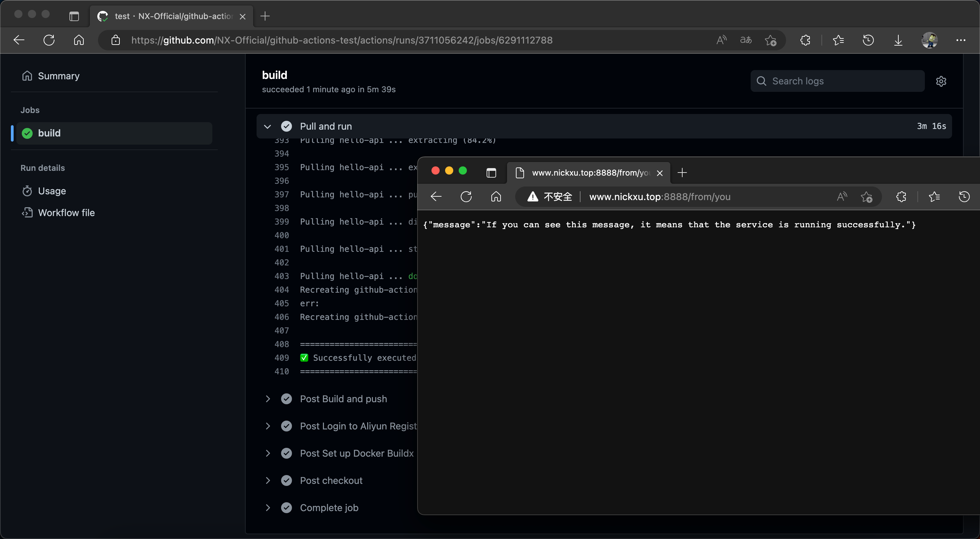Screen dimensions: 980x539
Task: Open extensions in GitHub window toolbar
Action: (x=805, y=40)
